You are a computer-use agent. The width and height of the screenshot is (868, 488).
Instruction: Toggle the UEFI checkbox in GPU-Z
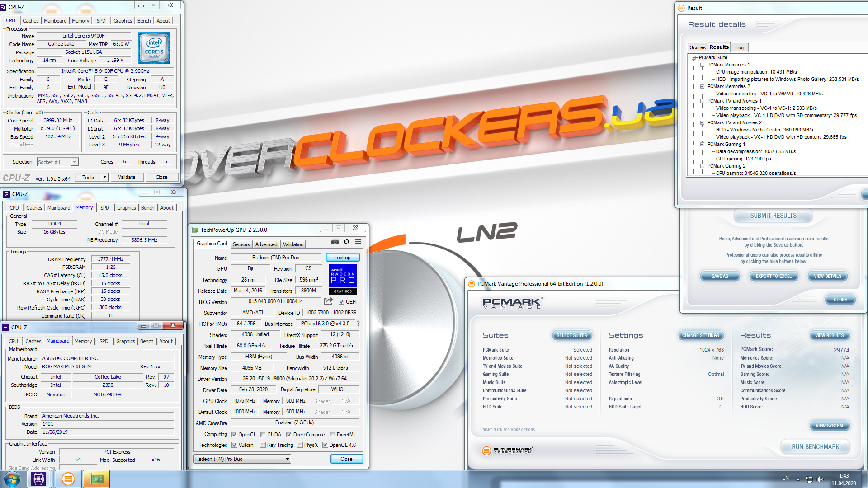(341, 302)
